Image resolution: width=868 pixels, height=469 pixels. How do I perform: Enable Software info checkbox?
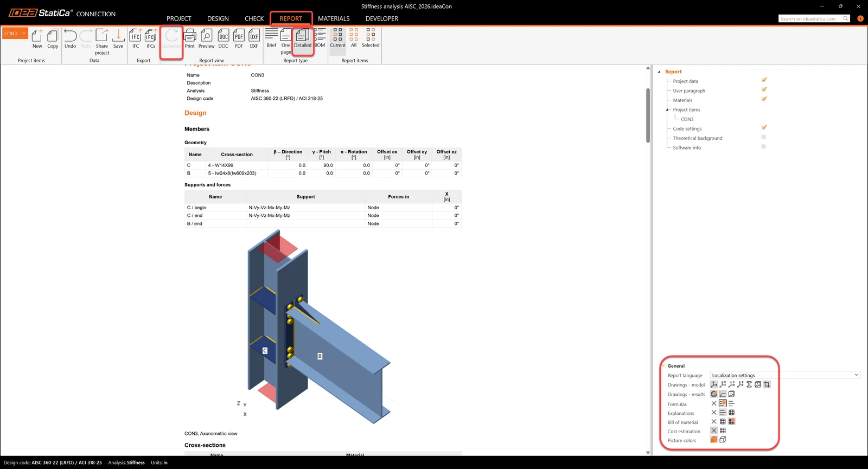coord(764,146)
